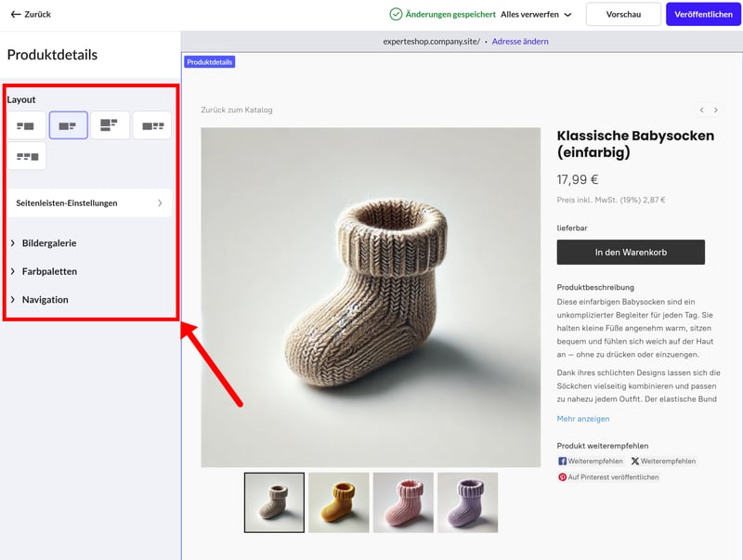Open the Alles verwerfen dropdown
Image resolution: width=743 pixels, height=560 pixels.
pos(536,15)
